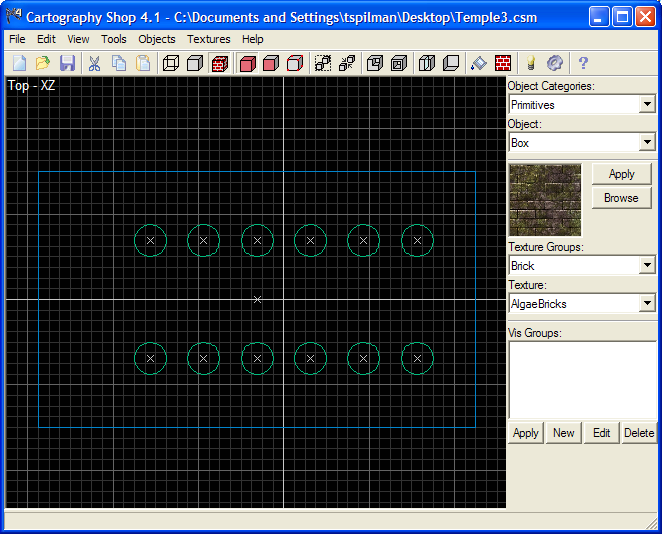The image size is (662, 534).
Task: Click Apply button beside texture preview
Action: pos(621,174)
